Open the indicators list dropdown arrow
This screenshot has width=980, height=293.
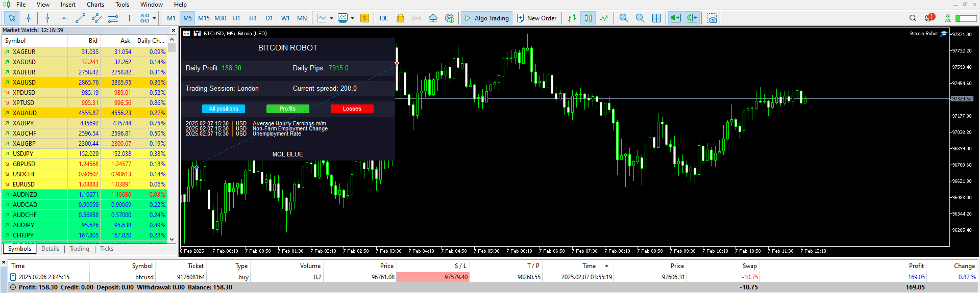click(352, 18)
